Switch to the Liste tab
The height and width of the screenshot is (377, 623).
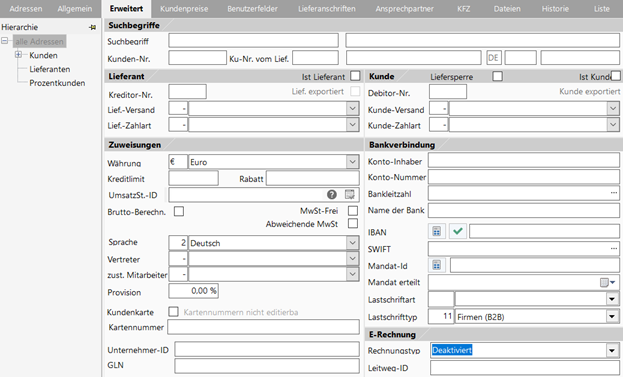tap(602, 9)
